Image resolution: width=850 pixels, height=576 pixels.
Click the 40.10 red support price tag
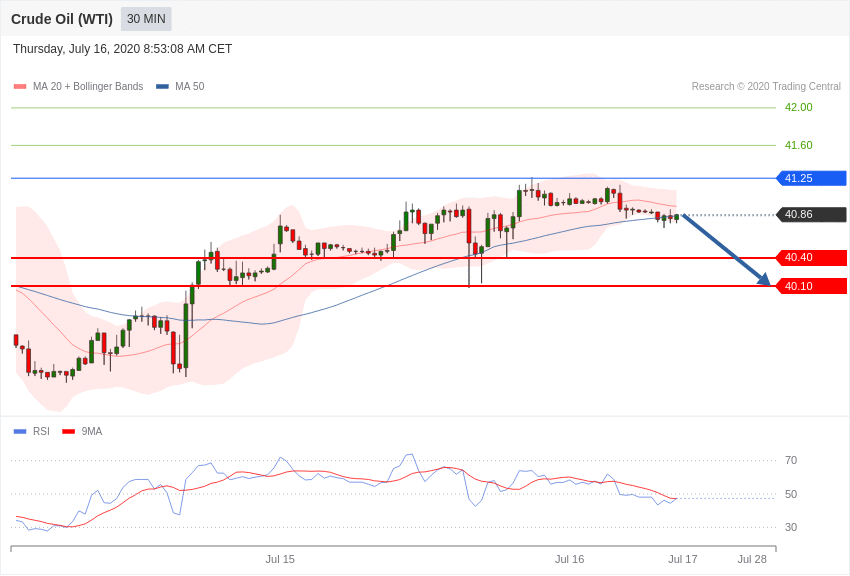(x=812, y=286)
